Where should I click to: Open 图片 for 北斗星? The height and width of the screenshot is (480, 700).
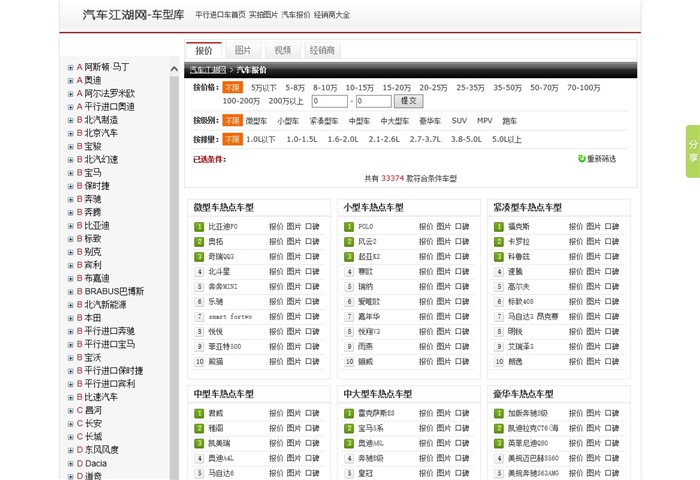point(293,271)
